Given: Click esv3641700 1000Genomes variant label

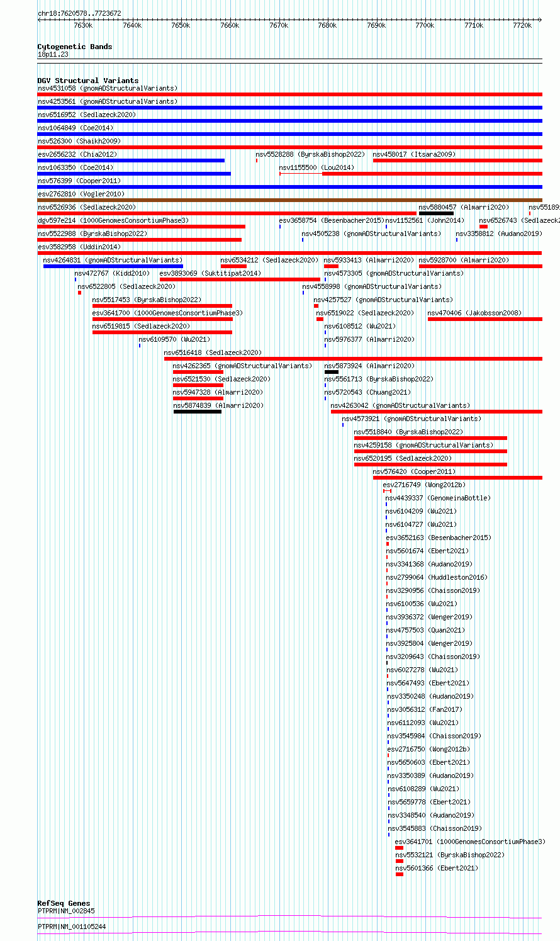Looking at the screenshot, I should [x=167, y=313].
